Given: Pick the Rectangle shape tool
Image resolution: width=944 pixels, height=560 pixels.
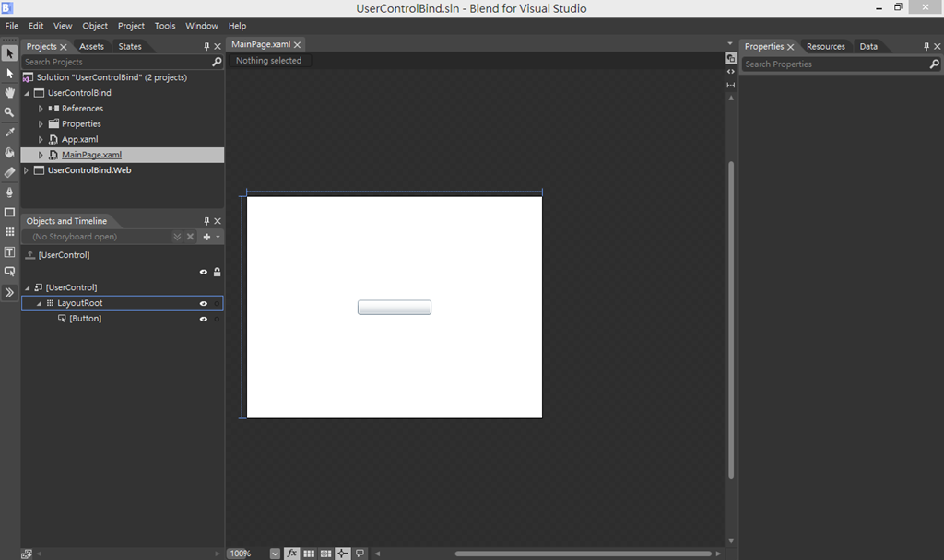Looking at the screenshot, I should coord(9,213).
